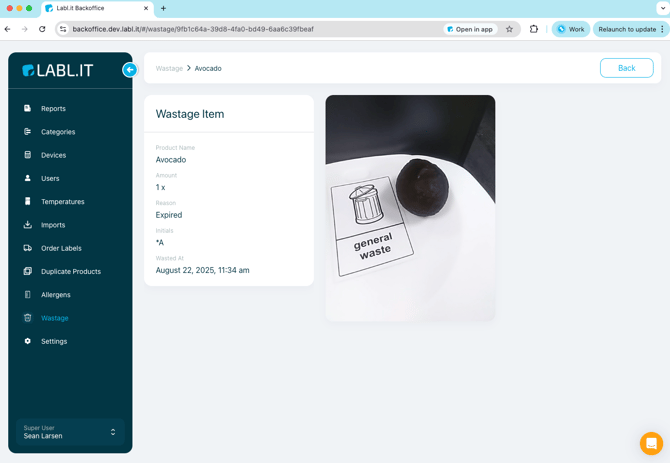Select the Order Labels truck icon
The height and width of the screenshot is (463, 670).
(x=28, y=248)
